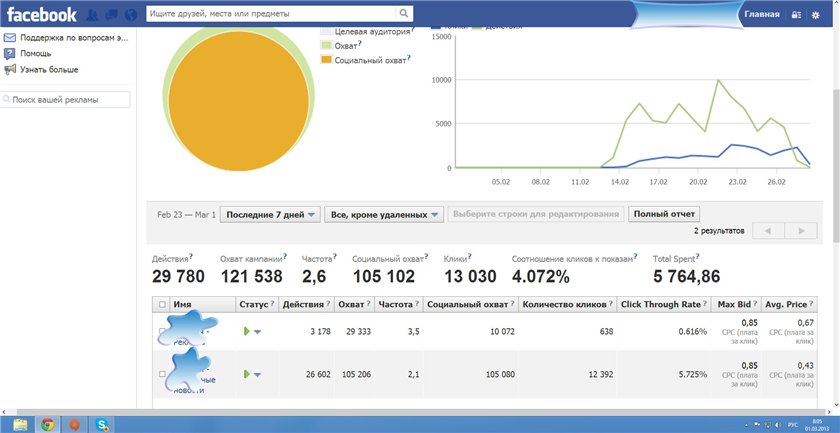Screen dimensions: 840x433
Task: Check the first campaign row checkbox
Action: [162, 331]
